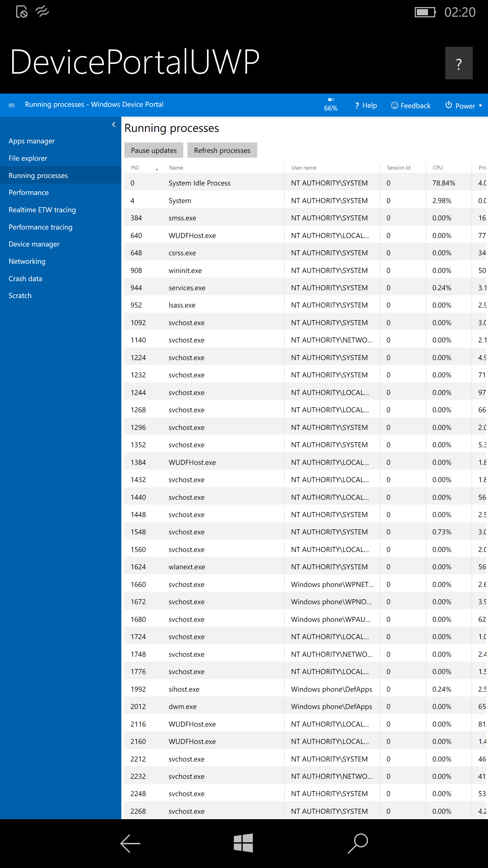Click the 78.84% CPU value

[x=444, y=183]
